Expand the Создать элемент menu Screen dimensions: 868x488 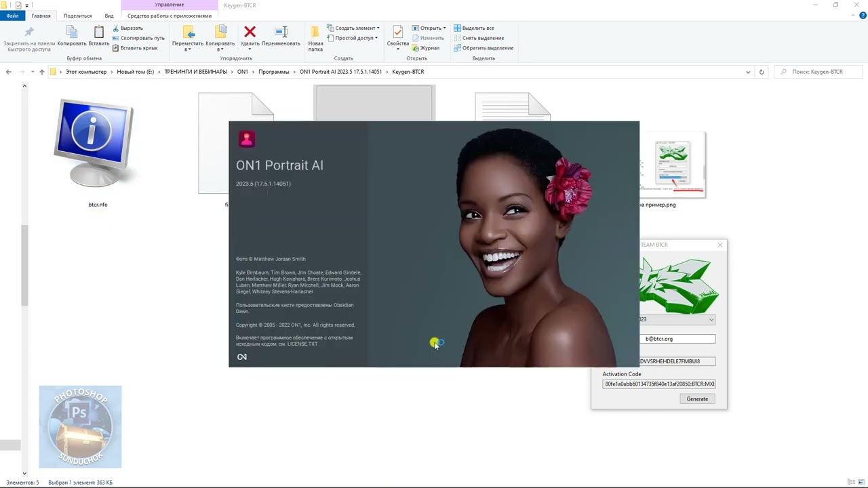(x=353, y=28)
